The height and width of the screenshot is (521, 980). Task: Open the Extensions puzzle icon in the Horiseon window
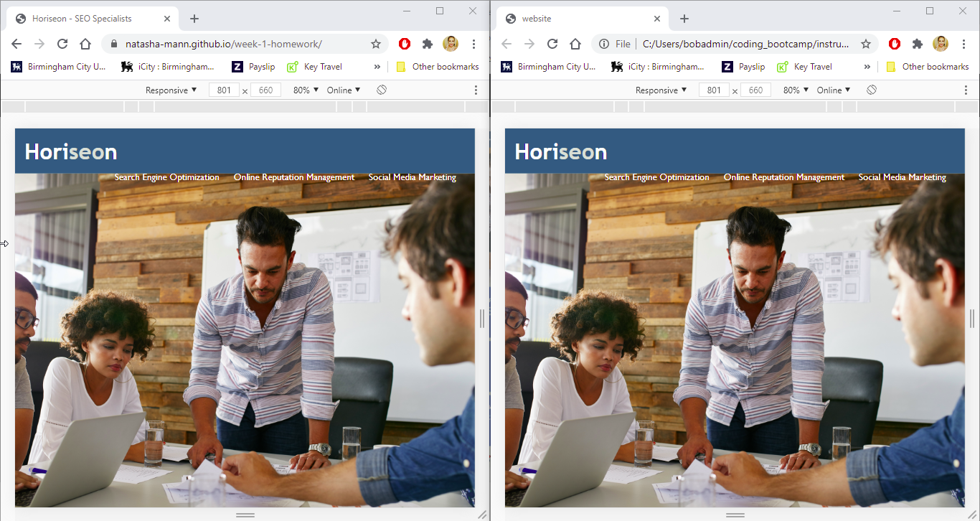[x=428, y=44]
